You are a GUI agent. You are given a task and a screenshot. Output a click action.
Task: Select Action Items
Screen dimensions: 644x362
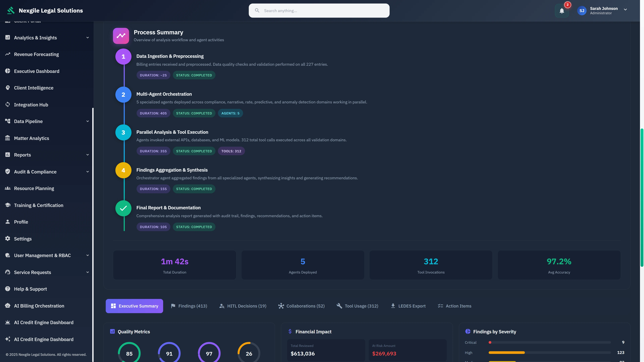click(454, 306)
